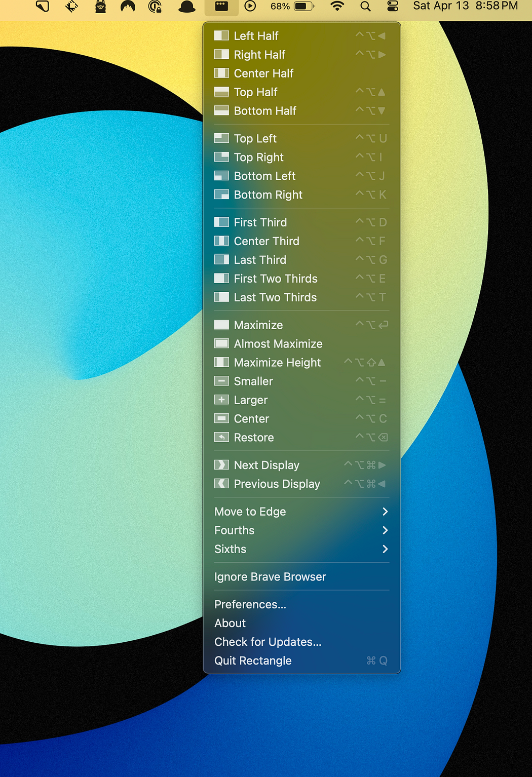This screenshot has width=532, height=777.
Task: Open Spotlight search magnifier
Action: point(365,6)
